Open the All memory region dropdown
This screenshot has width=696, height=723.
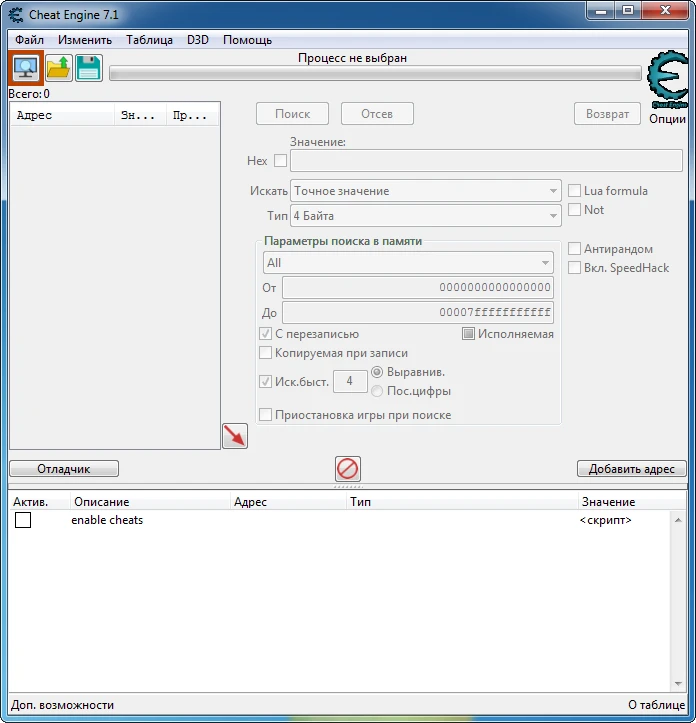(x=408, y=263)
